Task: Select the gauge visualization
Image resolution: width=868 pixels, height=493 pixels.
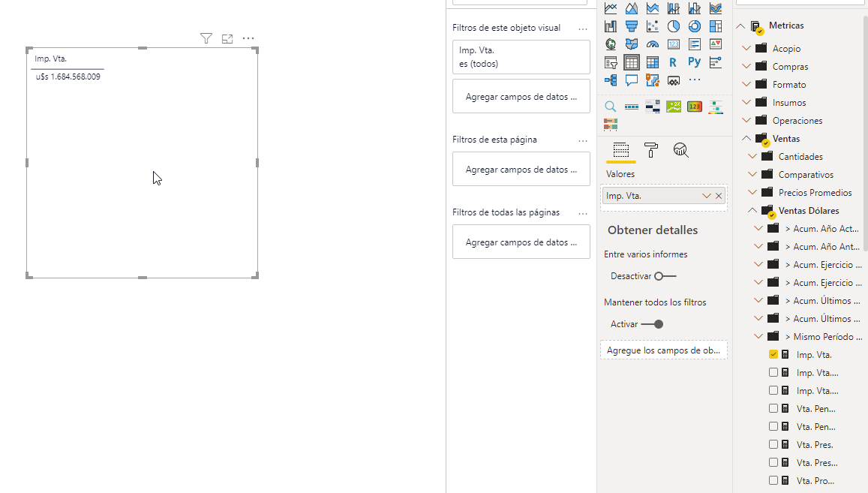Action: coord(653,44)
